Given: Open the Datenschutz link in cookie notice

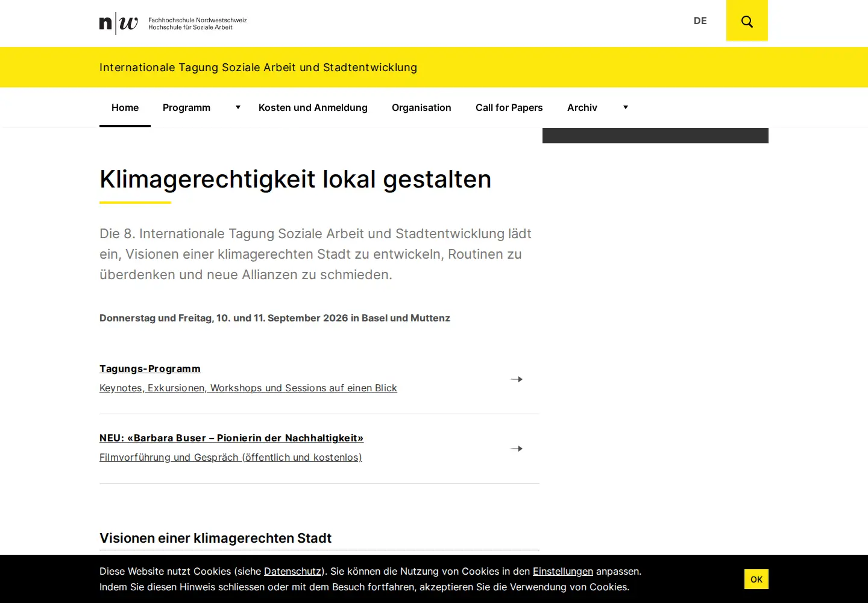Looking at the screenshot, I should (x=293, y=571).
